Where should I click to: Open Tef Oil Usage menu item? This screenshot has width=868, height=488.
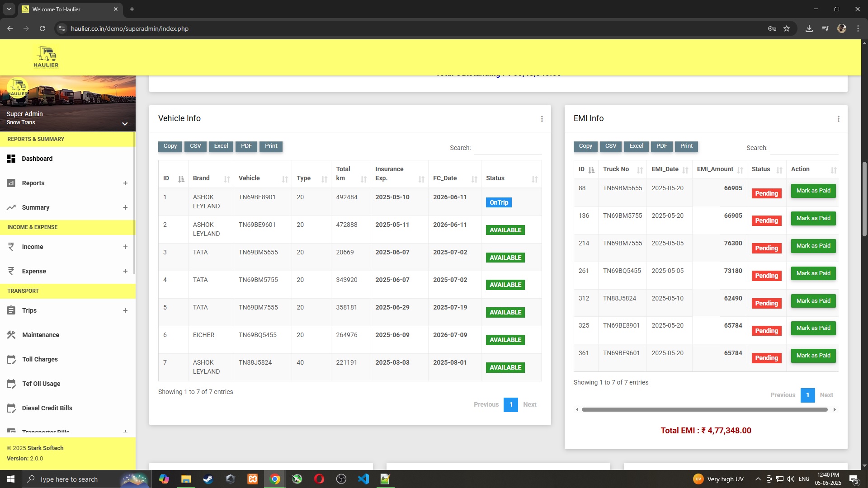[41, 384]
